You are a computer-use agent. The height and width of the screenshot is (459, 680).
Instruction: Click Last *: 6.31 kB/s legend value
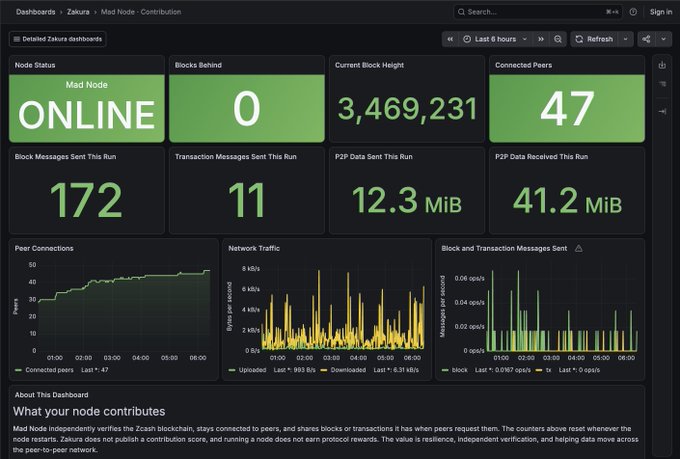(396, 370)
